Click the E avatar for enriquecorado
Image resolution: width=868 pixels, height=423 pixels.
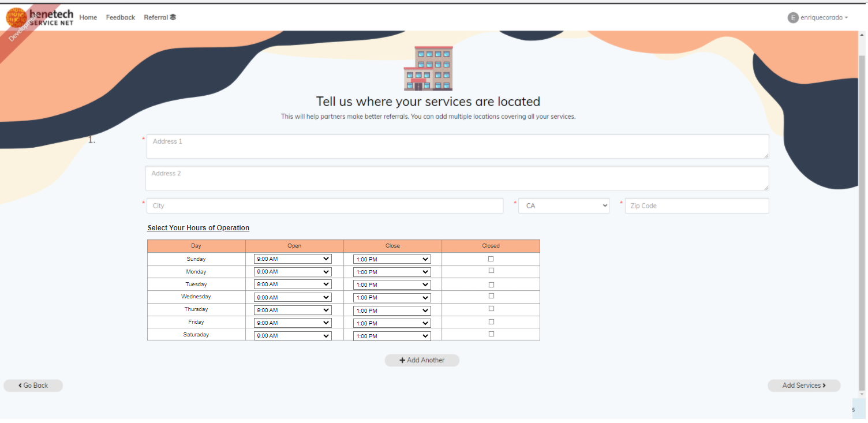793,17
